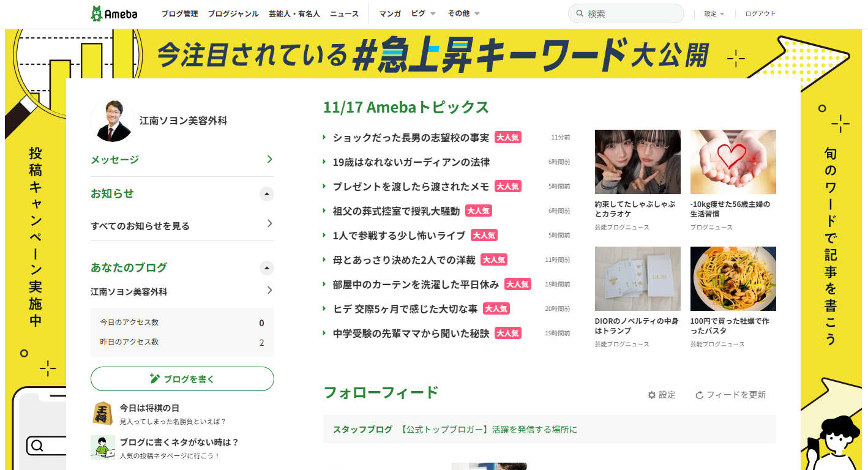Viewport: 868px width, 470px height.
Task: Open the ログアウト link
Action: click(x=760, y=13)
